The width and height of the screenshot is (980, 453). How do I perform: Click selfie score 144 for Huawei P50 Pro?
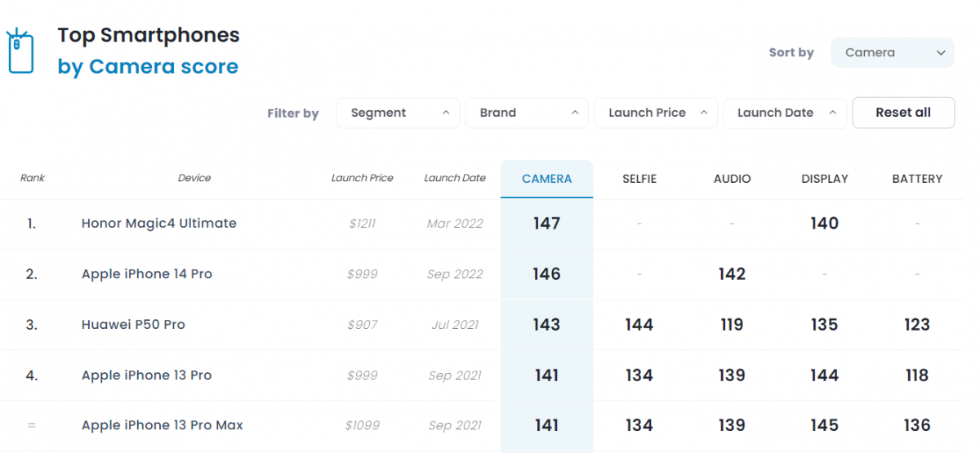[639, 325]
